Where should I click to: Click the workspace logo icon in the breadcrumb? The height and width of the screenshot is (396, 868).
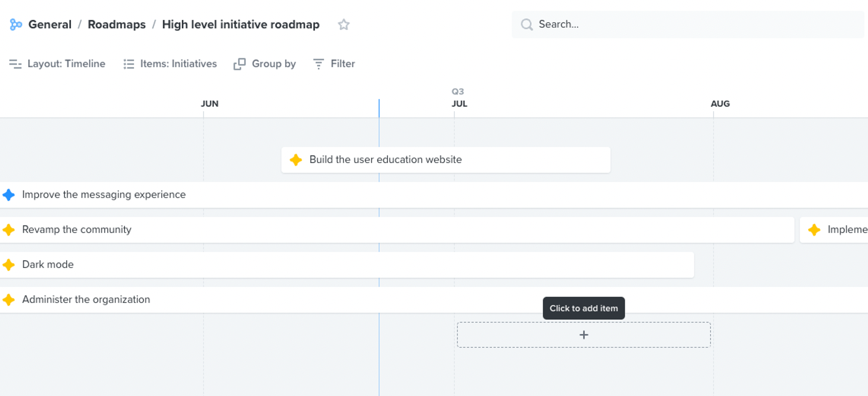tap(16, 24)
